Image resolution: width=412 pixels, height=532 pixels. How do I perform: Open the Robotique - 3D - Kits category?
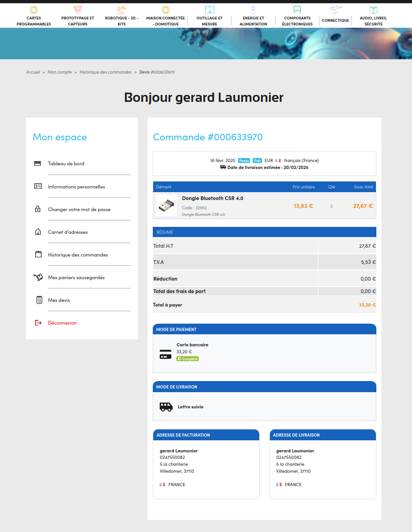(x=121, y=16)
